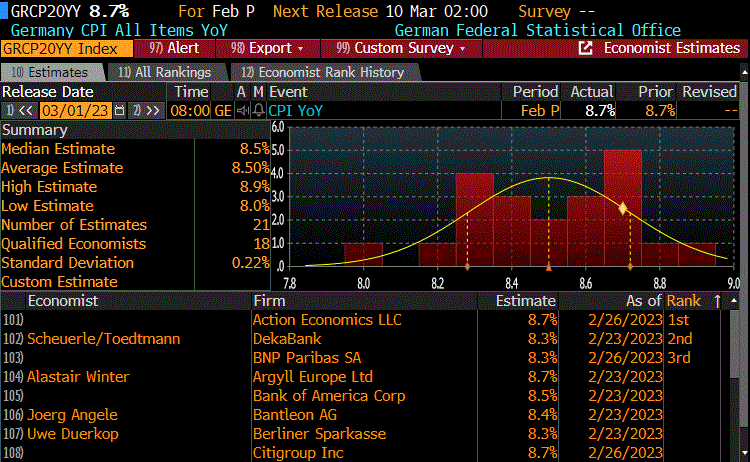Click the yellow diamond marker on chart
The height and width of the screenshot is (462, 750).
click(x=622, y=209)
